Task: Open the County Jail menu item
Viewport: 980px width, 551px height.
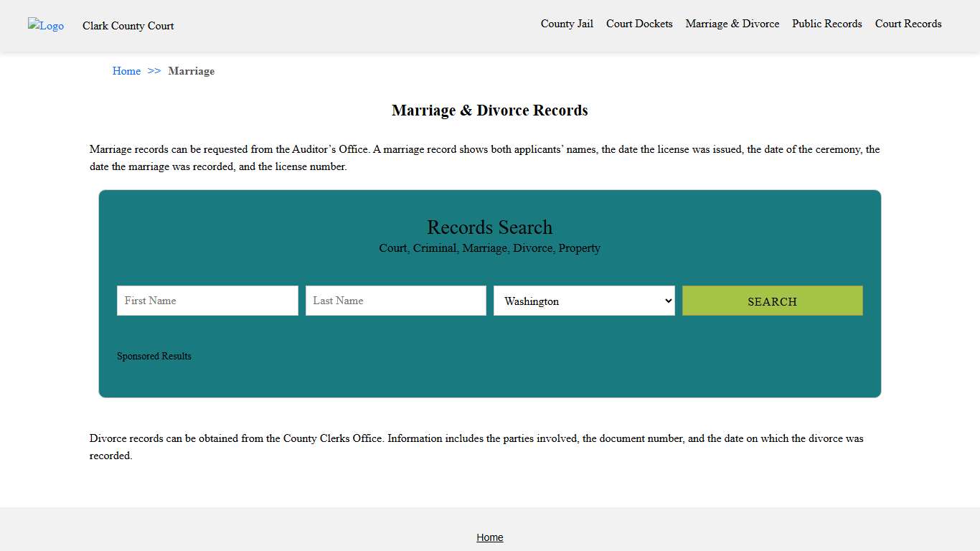Action: [x=567, y=24]
